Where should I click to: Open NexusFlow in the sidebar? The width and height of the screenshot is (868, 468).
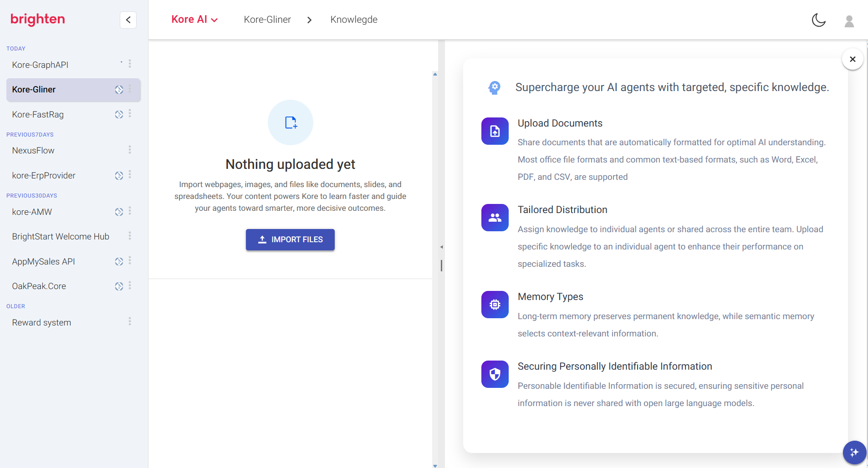pyautogui.click(x=33, y=150)
